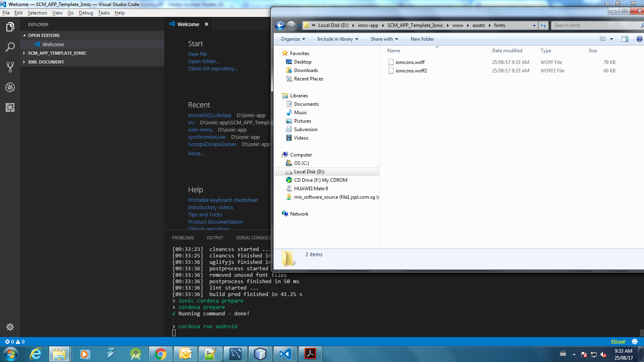Viewport: 644px width, 362px height.
Task: Open the Include in library dropdown
Action: pyautogui.click(x=338, y=39)
